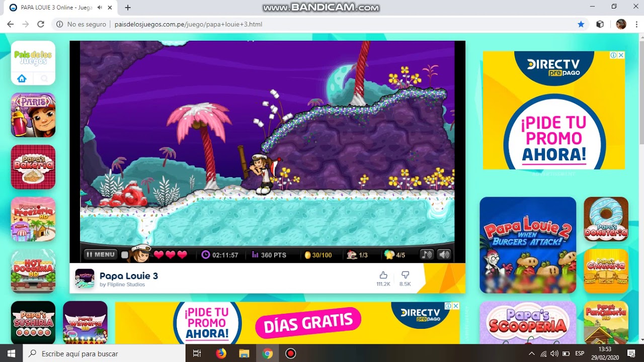This screenshot has width=644, height=362.
Task: Click the Windows taskbar search box
Action: [x=104, y=353]
